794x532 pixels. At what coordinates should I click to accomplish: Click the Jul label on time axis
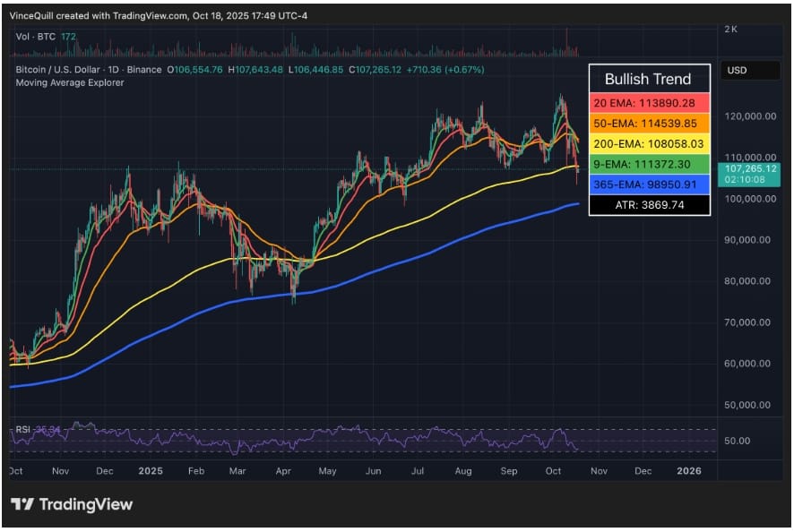click(x=418, y=471)
